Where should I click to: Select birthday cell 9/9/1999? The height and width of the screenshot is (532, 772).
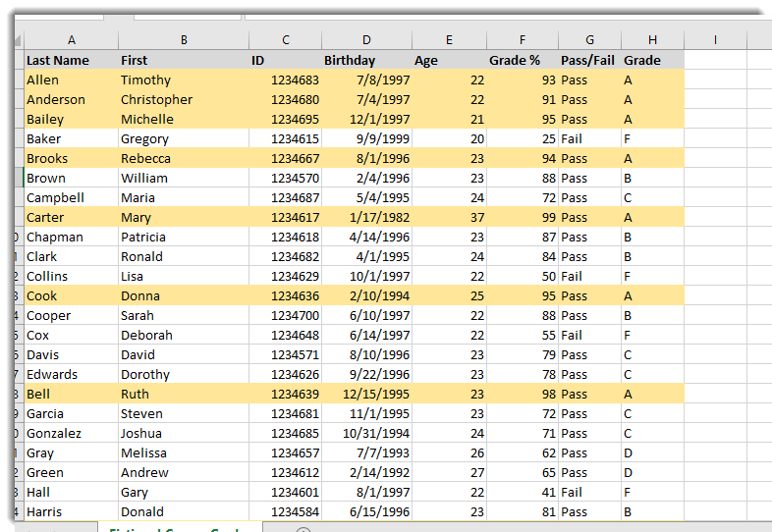[x=366, y=138]
